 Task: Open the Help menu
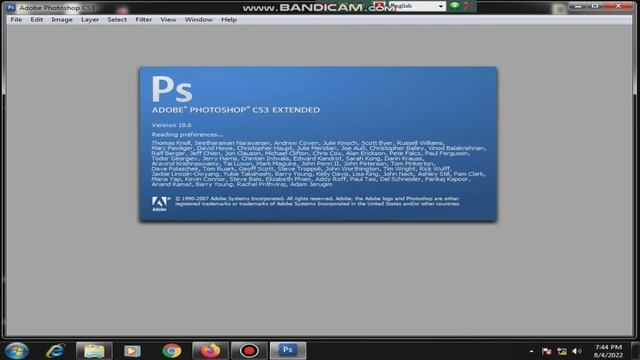229,20
